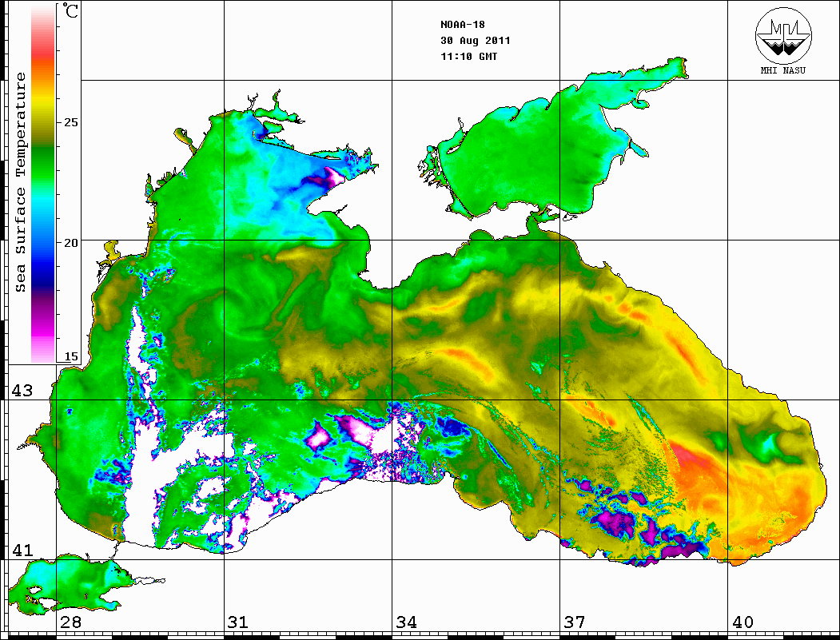Viewport: 840px width, 640px height.
Task: Click longitude label '31'
Action: [x=238, y=622]
